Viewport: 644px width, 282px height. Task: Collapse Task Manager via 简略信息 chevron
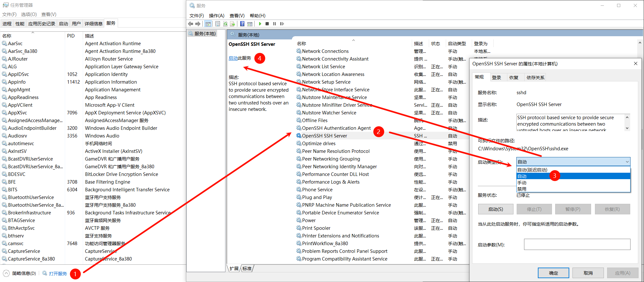coord(6,273)
